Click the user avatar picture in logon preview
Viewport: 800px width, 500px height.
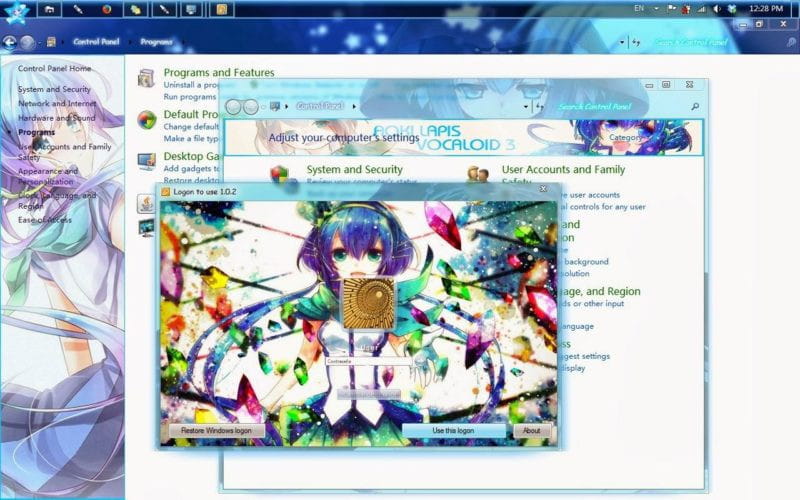[369, 302]
